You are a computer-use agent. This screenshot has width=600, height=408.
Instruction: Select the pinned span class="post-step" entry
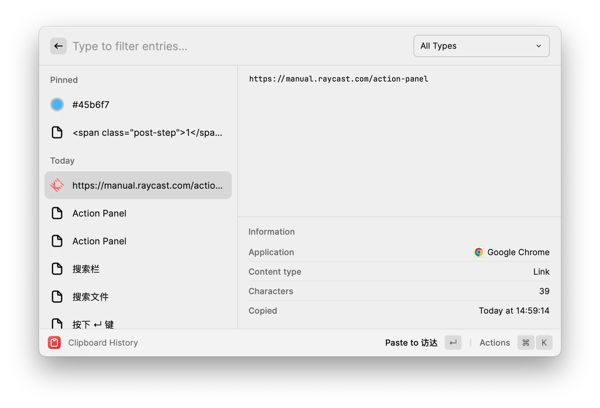point(138,132)
